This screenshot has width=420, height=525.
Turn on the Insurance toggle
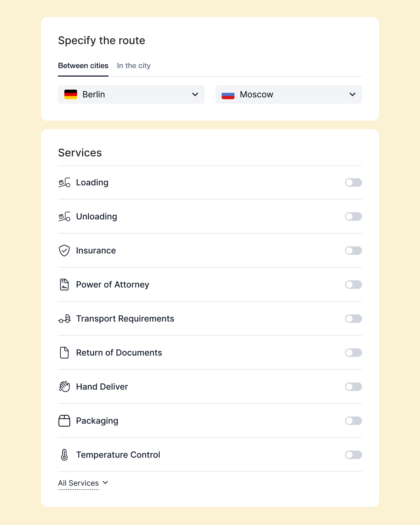(353, 251)
